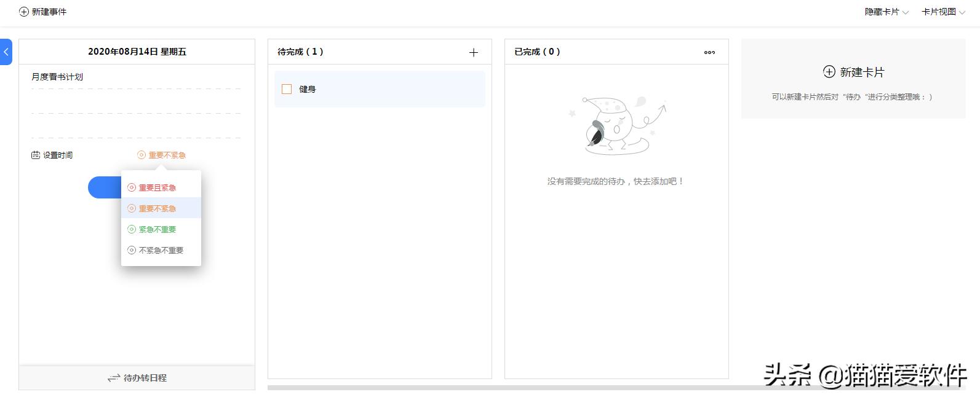
Task: Collapse the sidebar with blue arrow tab
Action: 6,52
